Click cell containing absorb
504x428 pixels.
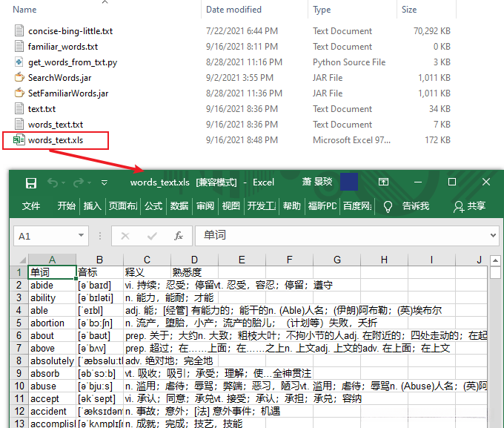coord(52,373)
